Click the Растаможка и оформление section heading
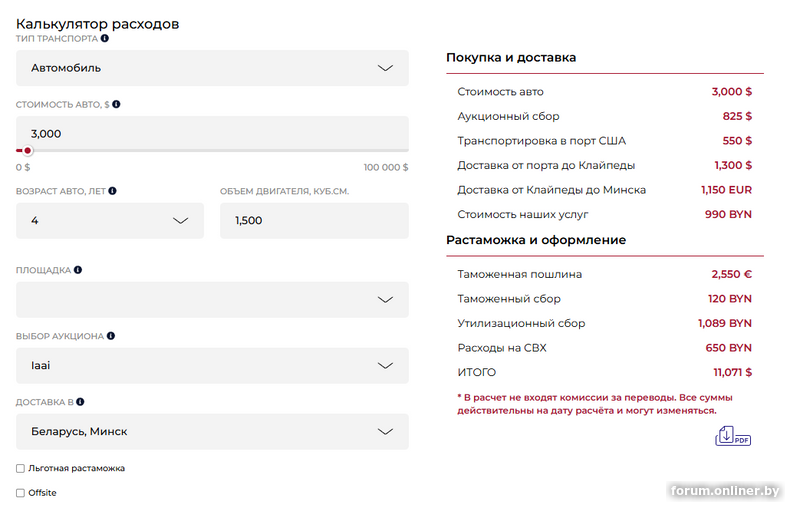Screen dimensions: 800x512 [x=536, y=240]
